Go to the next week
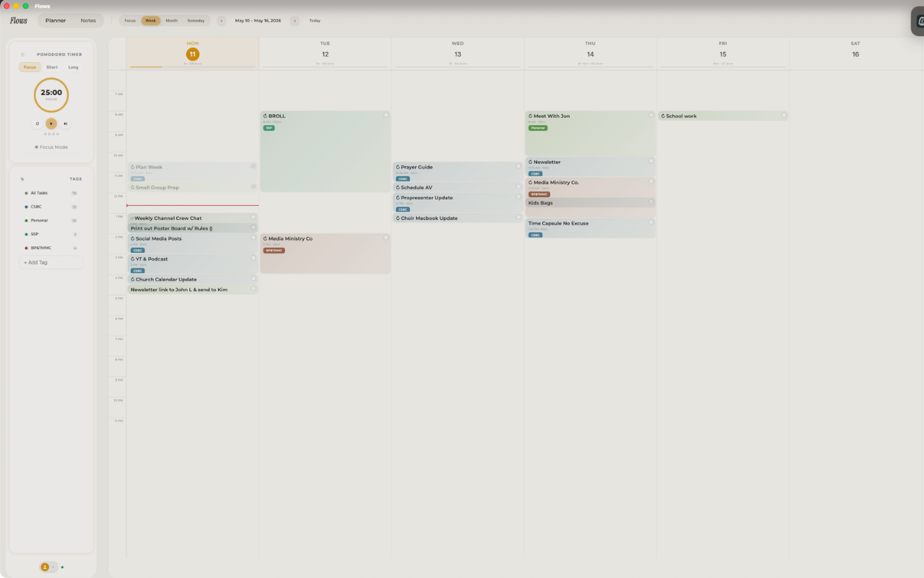Viewport: 924px width, 578px height. click(295, 21)
